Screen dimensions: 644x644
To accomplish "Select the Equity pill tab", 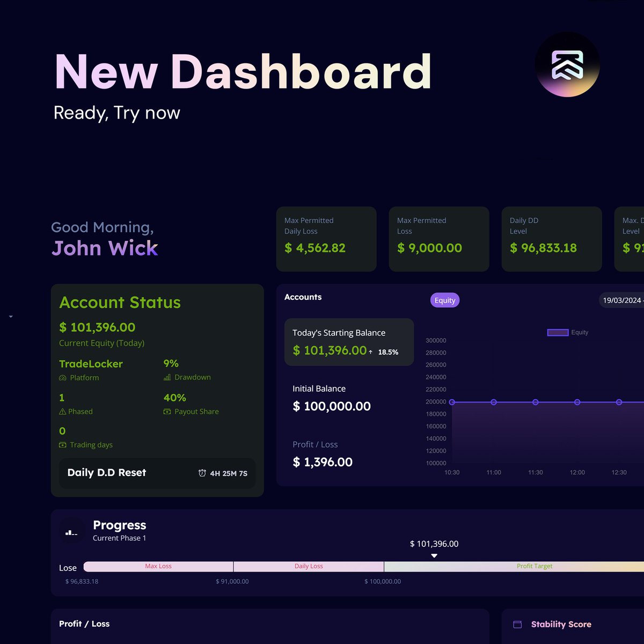I will tap(445, 300).
